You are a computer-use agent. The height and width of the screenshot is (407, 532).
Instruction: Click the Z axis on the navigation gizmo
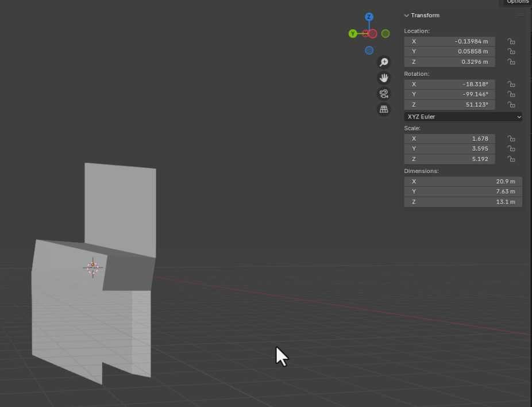click(x=369, y=16)
